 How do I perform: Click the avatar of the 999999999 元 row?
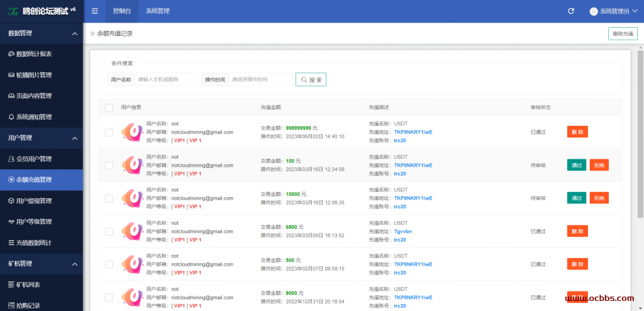132,132
